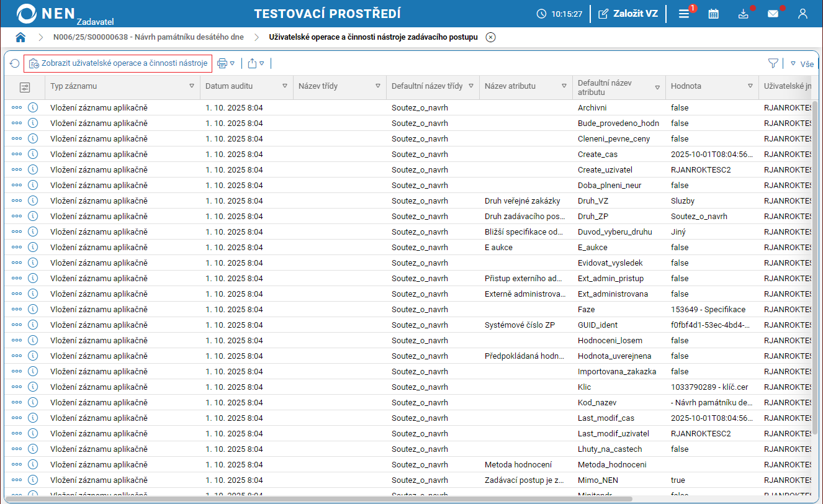Click info icon for the Archivni row
The height and width of the screenshot is (504, 823).
pyautogui.click(x=33, y=107)
